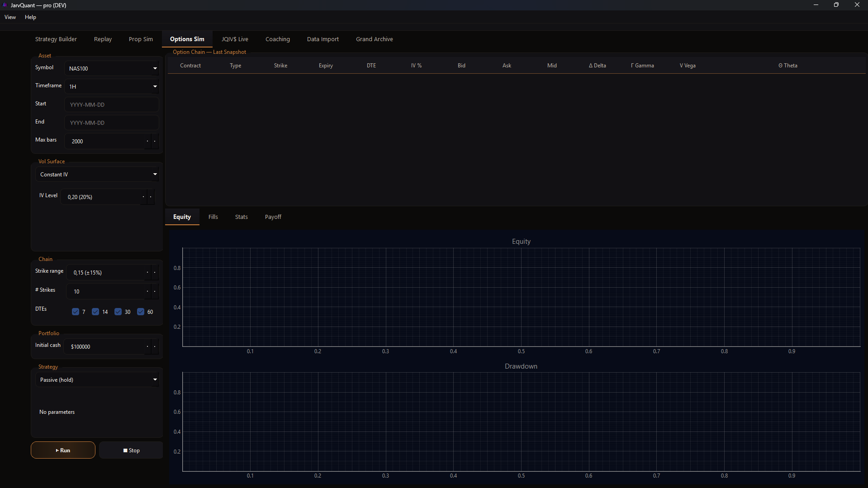Click the Bid column header
868x488 pixels.
click(x=462, y=66)
